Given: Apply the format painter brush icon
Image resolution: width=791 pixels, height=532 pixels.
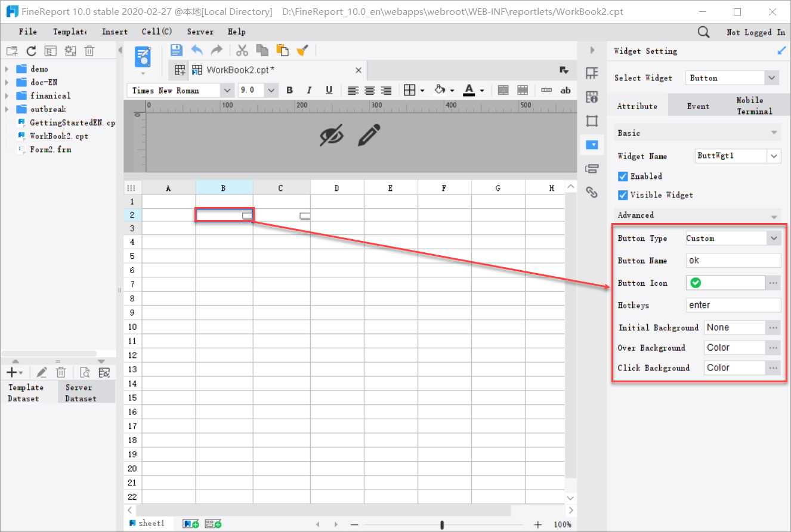Looking at the screenshot, I should [302, 50].
